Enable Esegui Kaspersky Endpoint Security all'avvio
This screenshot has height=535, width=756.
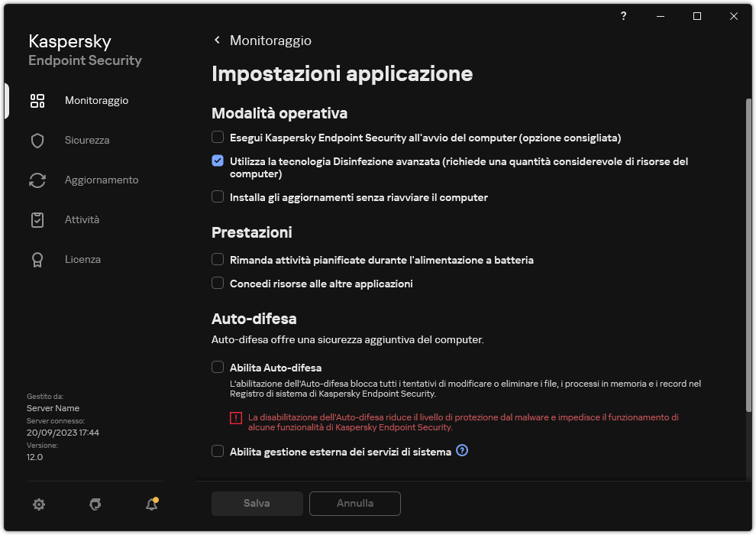tap(217, 138)
